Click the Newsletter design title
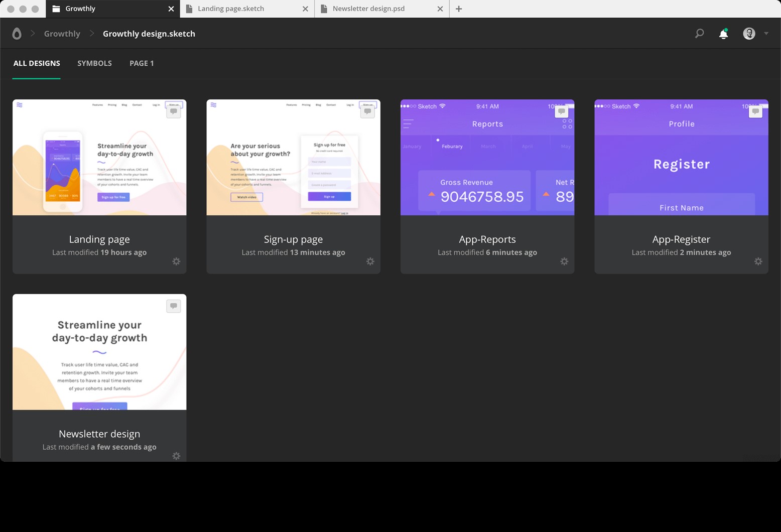This screenshot has width=781, height=532. point(99,434)
